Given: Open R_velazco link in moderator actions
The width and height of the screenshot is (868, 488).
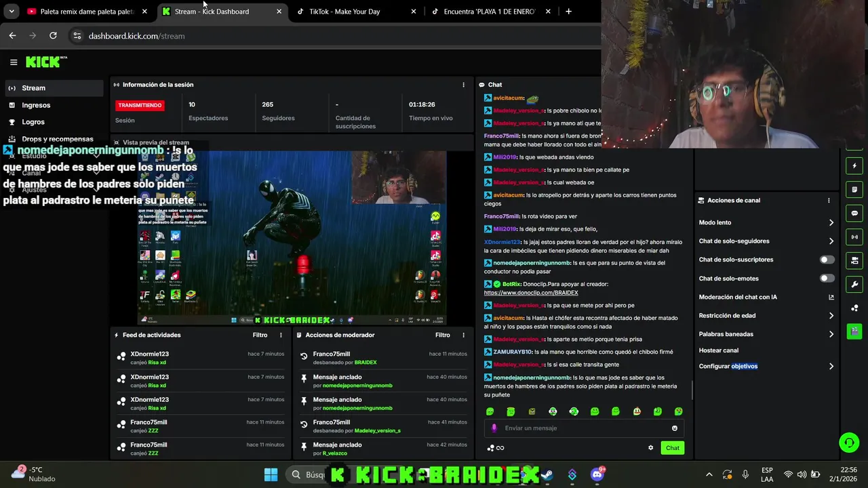Looking at the screenshot, I should (335, 453).
